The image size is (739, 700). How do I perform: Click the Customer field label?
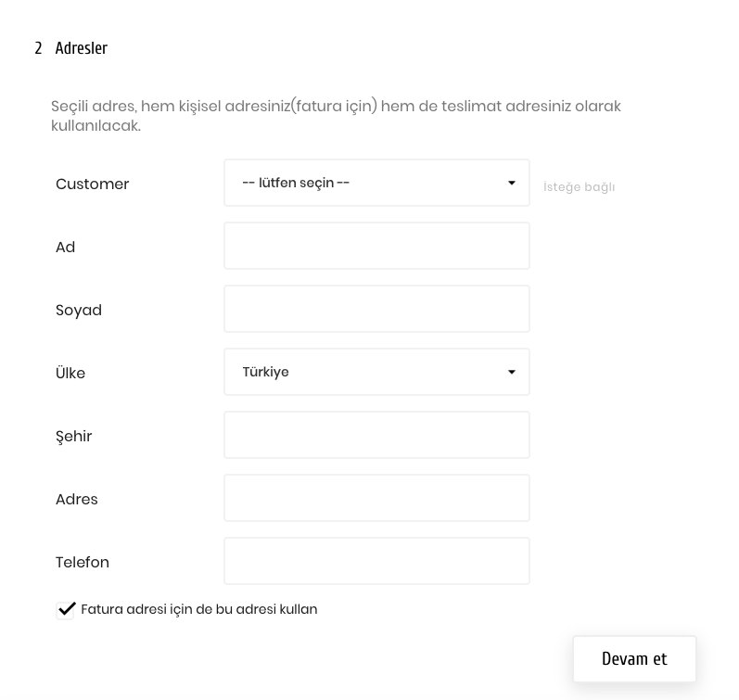pyautogui.click(x=93, y=184)
